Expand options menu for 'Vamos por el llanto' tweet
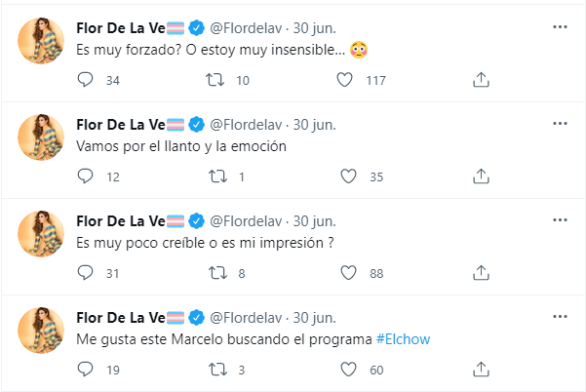 [x=559, y=124]
